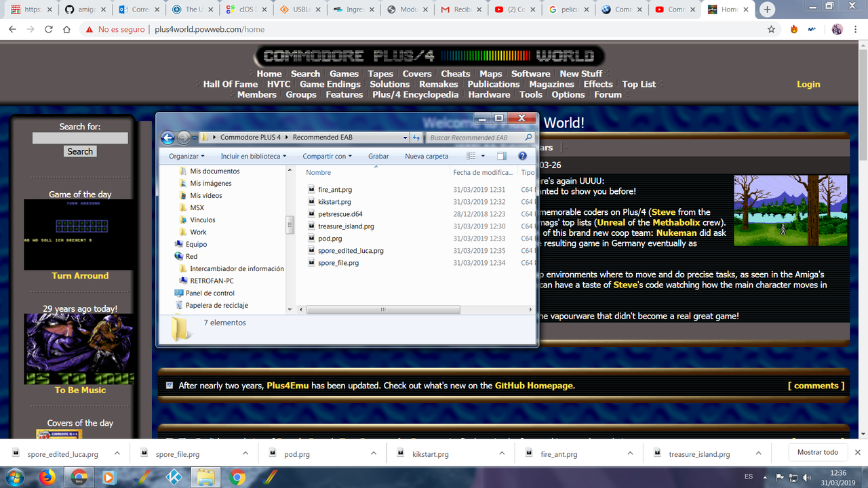The width and height of the screenshot is (868, 488).
Task: Click the volume icon in the system tray
Action: 807,478
